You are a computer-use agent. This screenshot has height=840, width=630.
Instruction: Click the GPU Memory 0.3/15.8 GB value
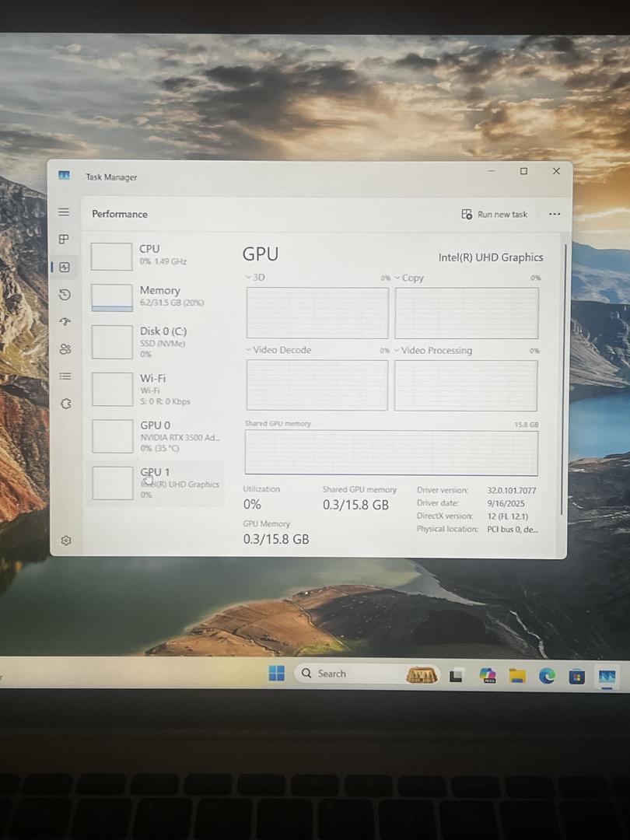point(276,539)
